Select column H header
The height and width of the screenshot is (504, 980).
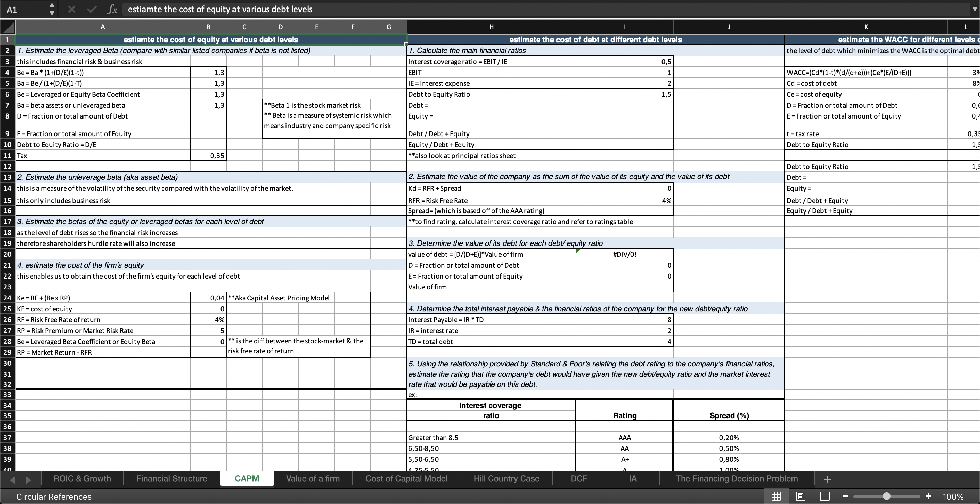coord(491,27)
